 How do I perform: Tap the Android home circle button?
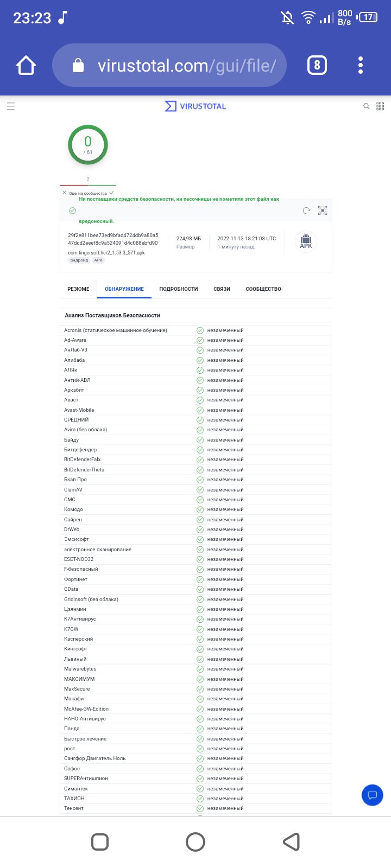(x=195, y=842)
